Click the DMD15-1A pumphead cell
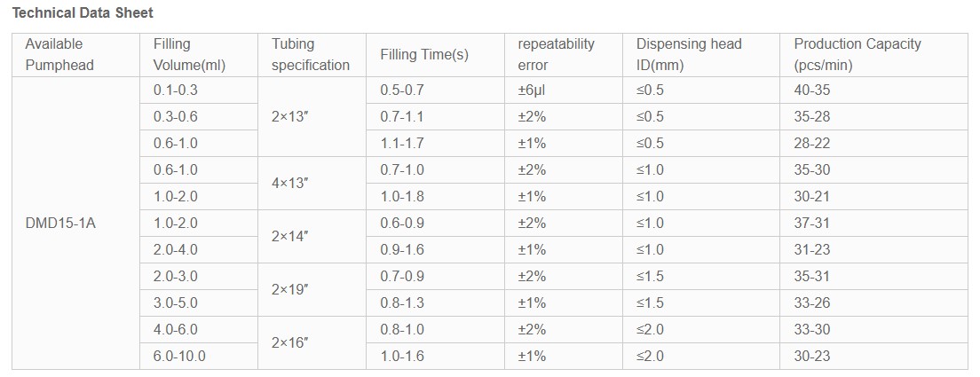The image size is (980, 377). (60, 223)
